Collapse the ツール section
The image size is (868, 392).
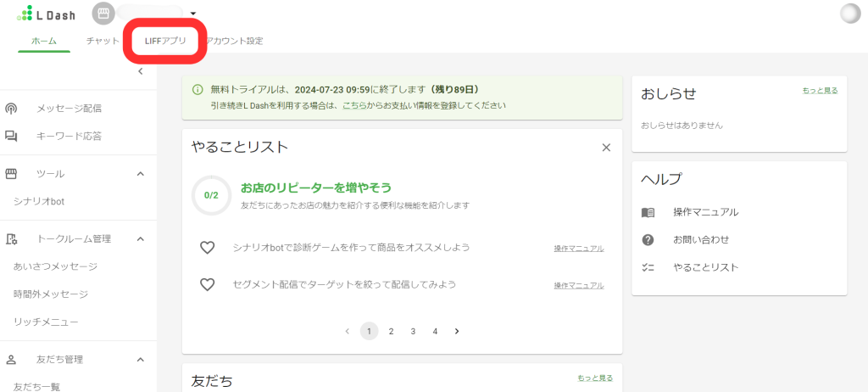pos(141,174)
